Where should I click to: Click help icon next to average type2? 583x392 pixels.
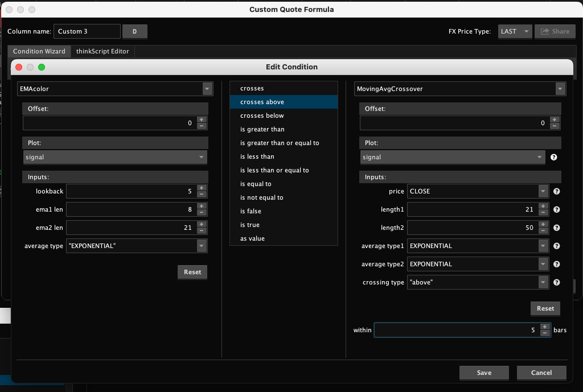pyautogui.click(x=556, y=265)
